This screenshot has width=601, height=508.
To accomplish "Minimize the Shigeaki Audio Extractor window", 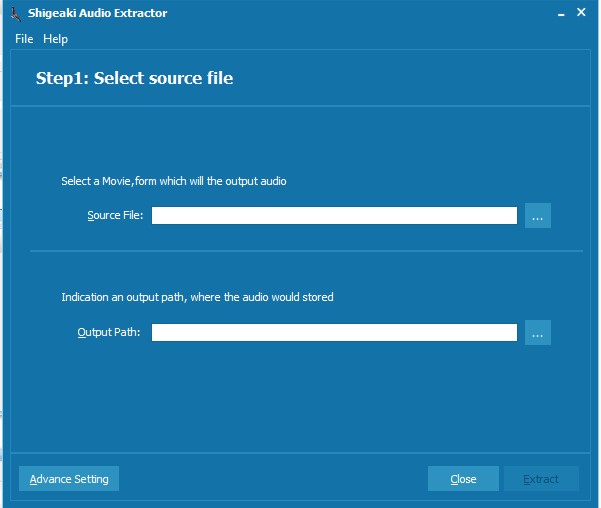I will point(561,14).
